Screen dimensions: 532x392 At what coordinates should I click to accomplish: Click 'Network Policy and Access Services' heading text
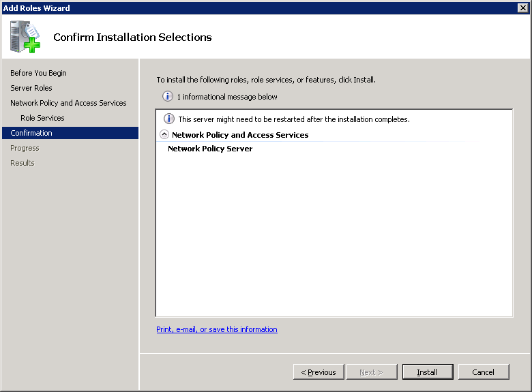tap(240, 134)
